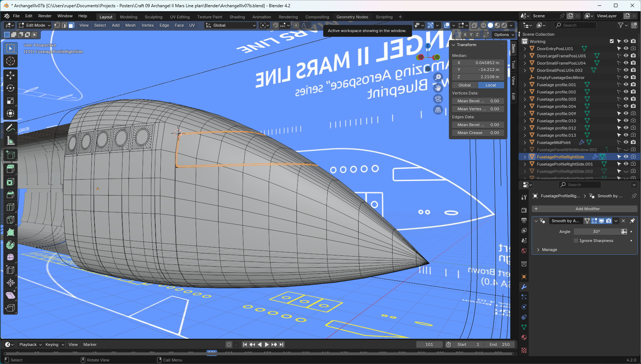Image resolution: width=641 pixels, height=364 pixels.
Task: Select the Annotate tool
Action: [10, 128]
